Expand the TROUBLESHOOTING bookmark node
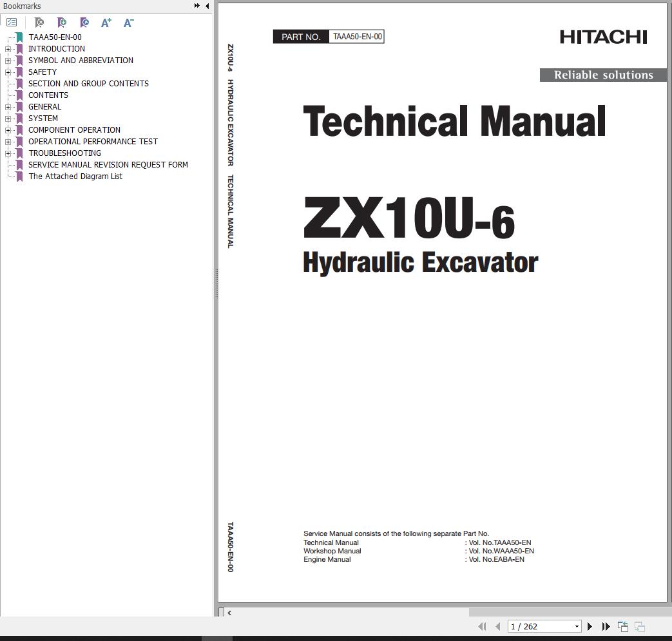Screen dimensions: 672x641 (8, 153)
